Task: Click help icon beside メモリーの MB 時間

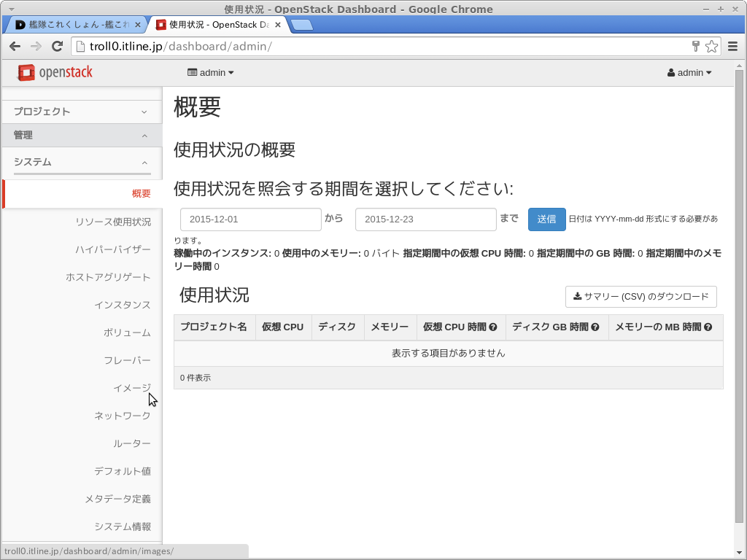Action: click(708, 327)
